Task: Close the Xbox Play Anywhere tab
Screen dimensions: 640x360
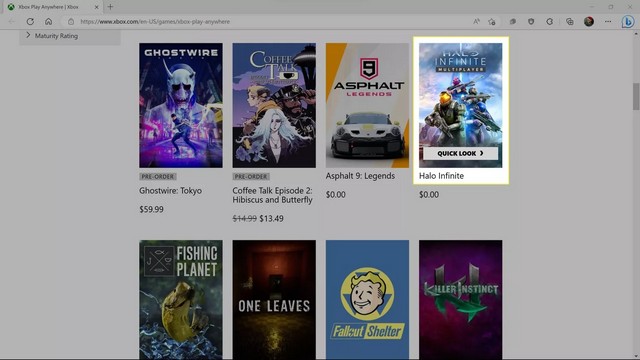Action: 97,7
